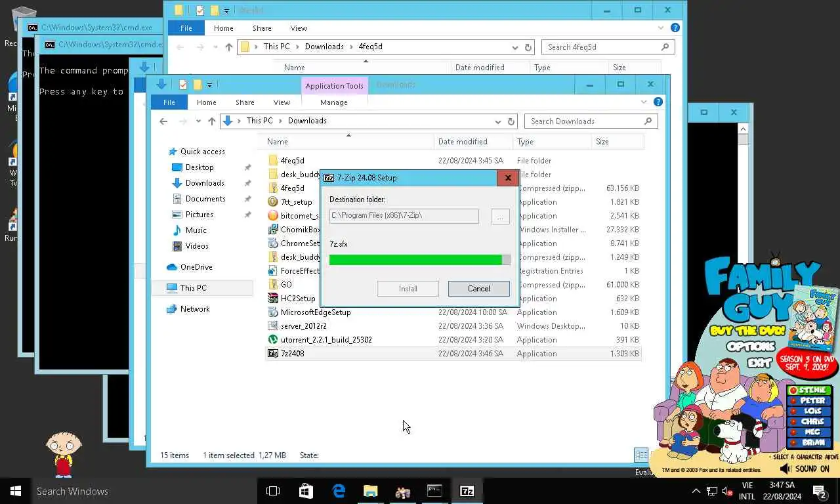Open the Manage tab under Application Tools
Image resolution: width=840 pixels, height=504 pixels.
click(333, 102)
